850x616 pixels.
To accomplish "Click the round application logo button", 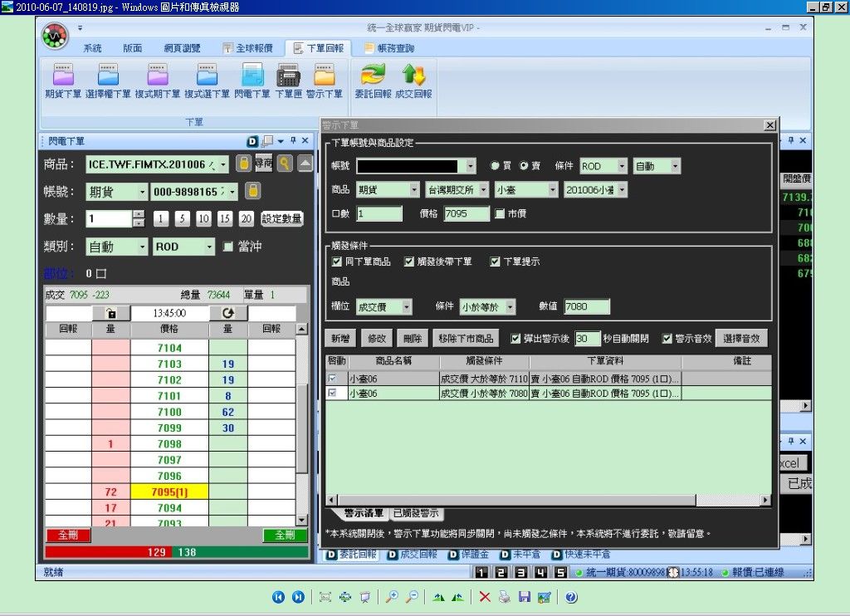I will click(55, 36).
